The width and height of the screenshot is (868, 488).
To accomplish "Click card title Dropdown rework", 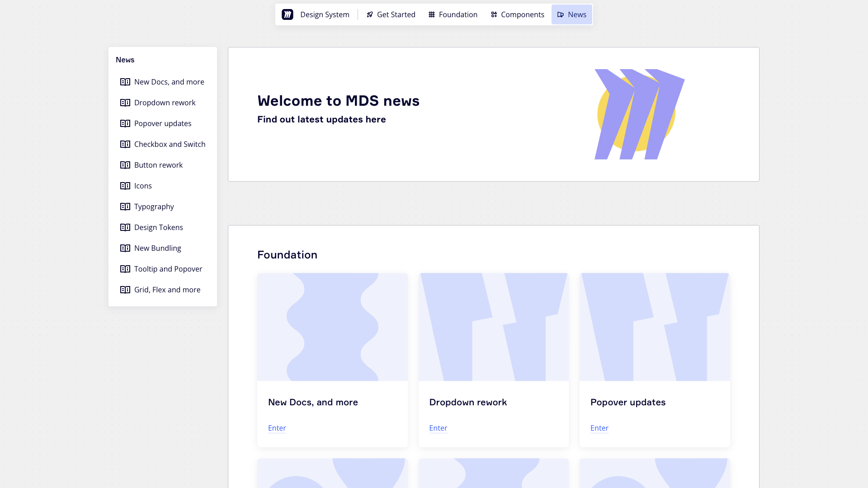I will (468, 402).
